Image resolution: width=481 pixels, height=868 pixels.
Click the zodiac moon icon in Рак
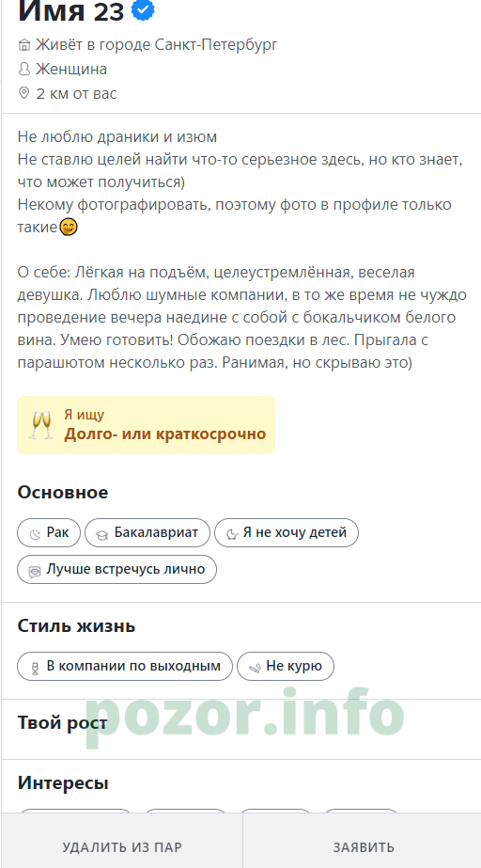click(x=36, y=533)
